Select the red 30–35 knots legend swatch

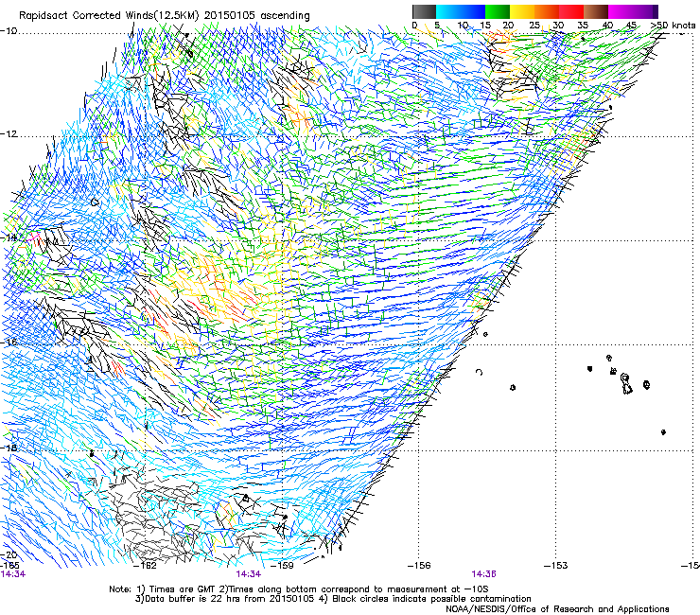[x=571, y=11]
